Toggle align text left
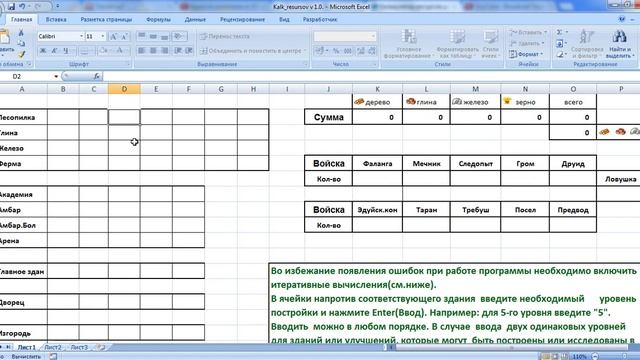This screenshot has height=360, width=640. click(x=142, y=51)
